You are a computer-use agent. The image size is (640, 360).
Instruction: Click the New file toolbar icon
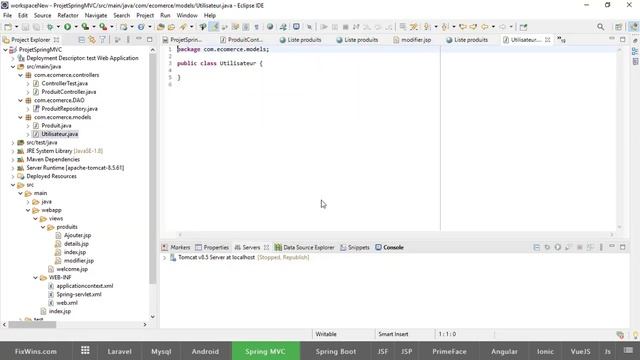pyautogui.click(x=8, y=27)
